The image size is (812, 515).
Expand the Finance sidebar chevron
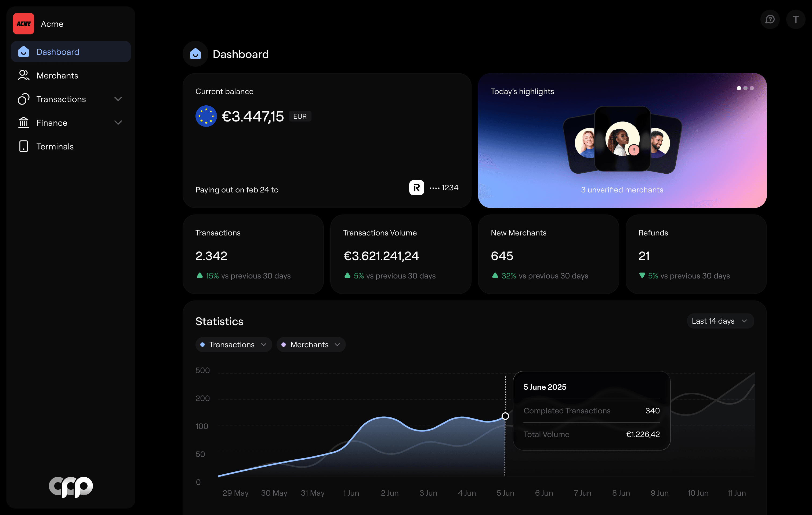point(118,123)
